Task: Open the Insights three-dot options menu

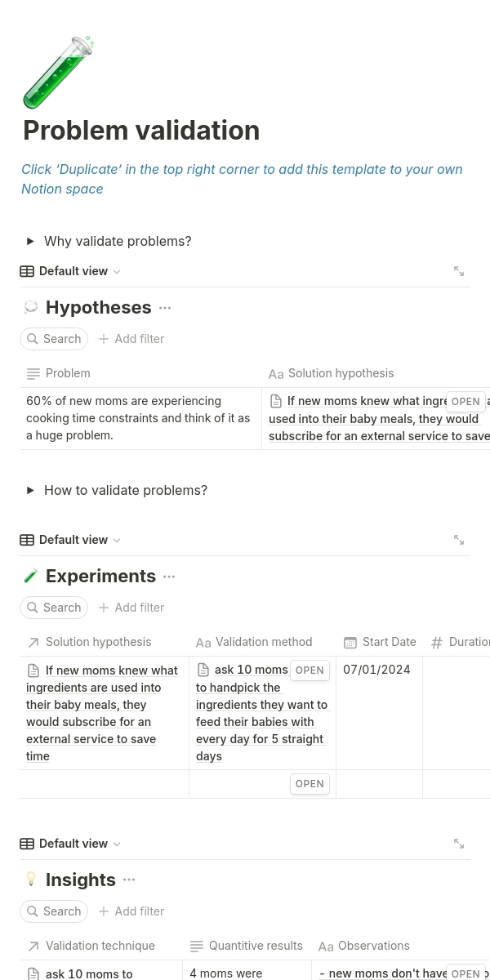Action: click(x=129, y=880)
